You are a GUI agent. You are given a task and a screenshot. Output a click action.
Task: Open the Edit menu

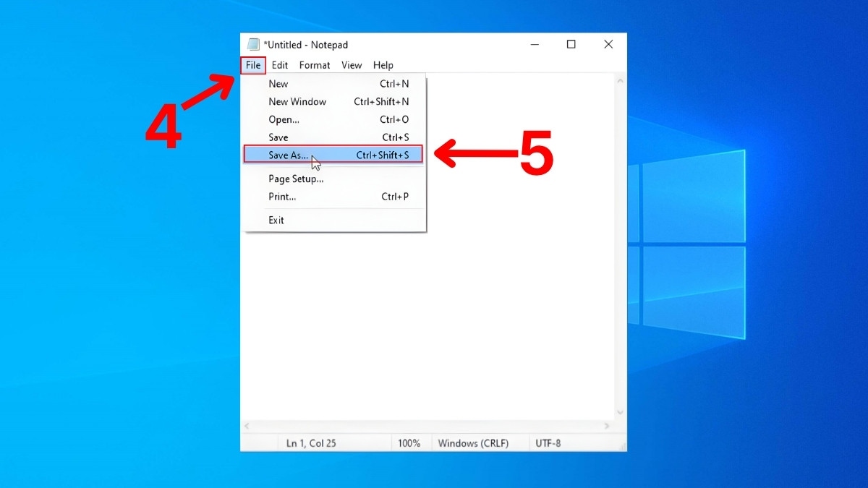click(280, 65)
